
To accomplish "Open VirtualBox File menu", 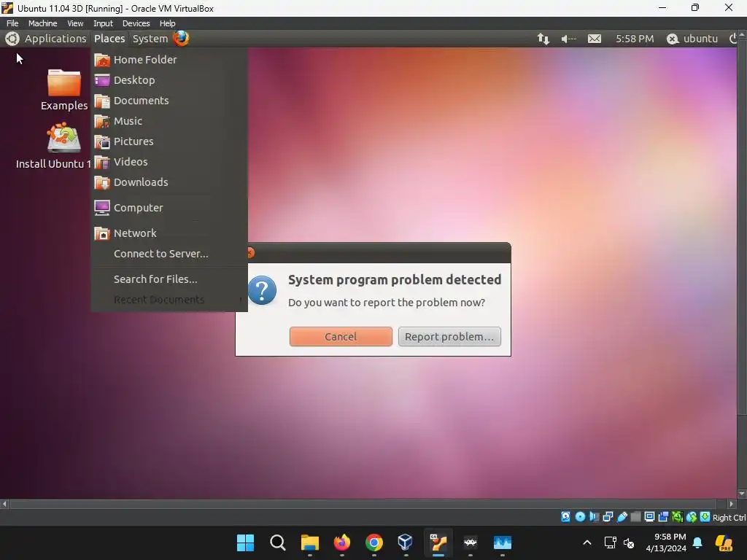I will point(12,23).
